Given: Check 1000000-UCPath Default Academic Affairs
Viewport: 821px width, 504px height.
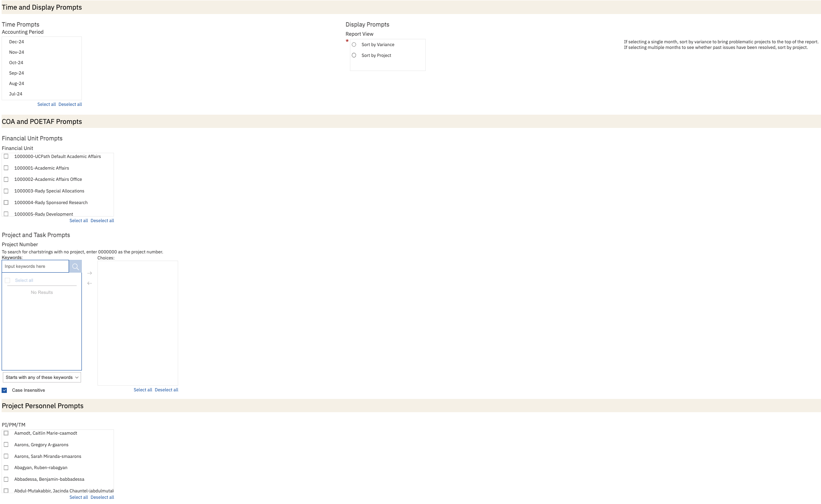Looking at the screenshot, I should (x=6, y=156).
